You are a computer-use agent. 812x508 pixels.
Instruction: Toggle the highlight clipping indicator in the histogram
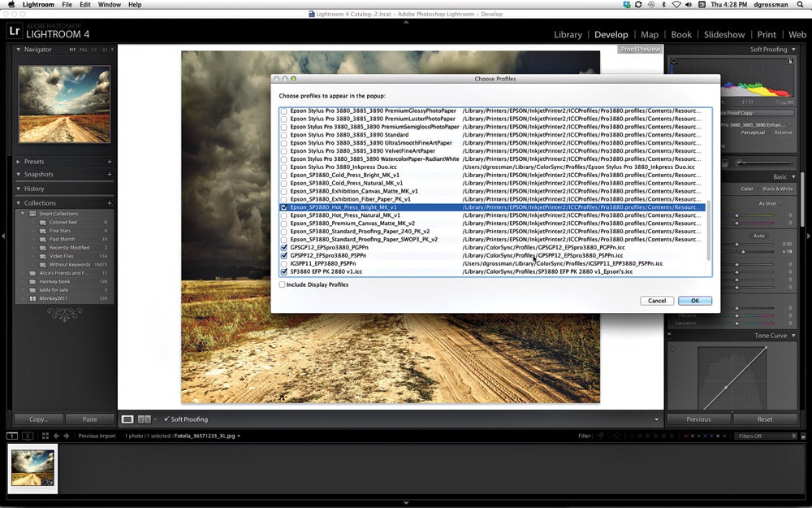[791, 61]
